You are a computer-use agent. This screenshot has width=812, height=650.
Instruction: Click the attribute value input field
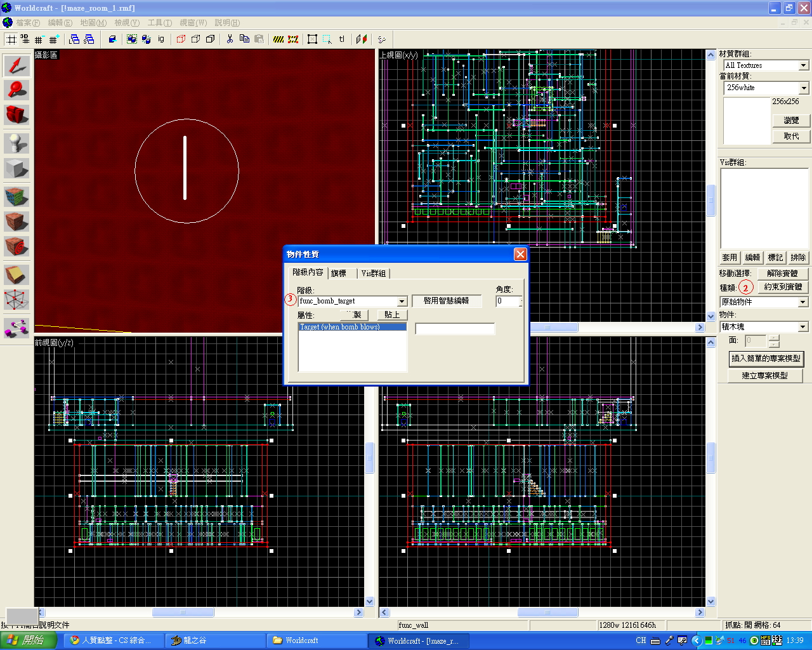[x=455, y=329]
